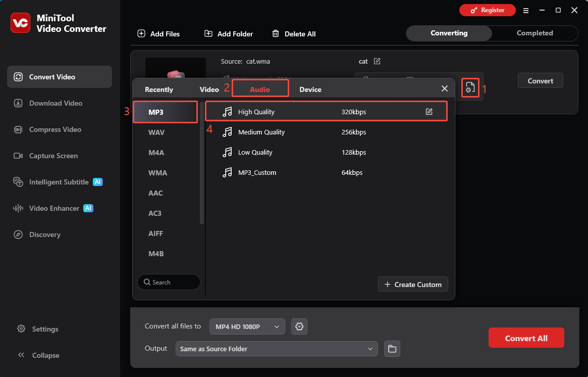
Task: Switch to the Converting tab
Action: [449, 33]
